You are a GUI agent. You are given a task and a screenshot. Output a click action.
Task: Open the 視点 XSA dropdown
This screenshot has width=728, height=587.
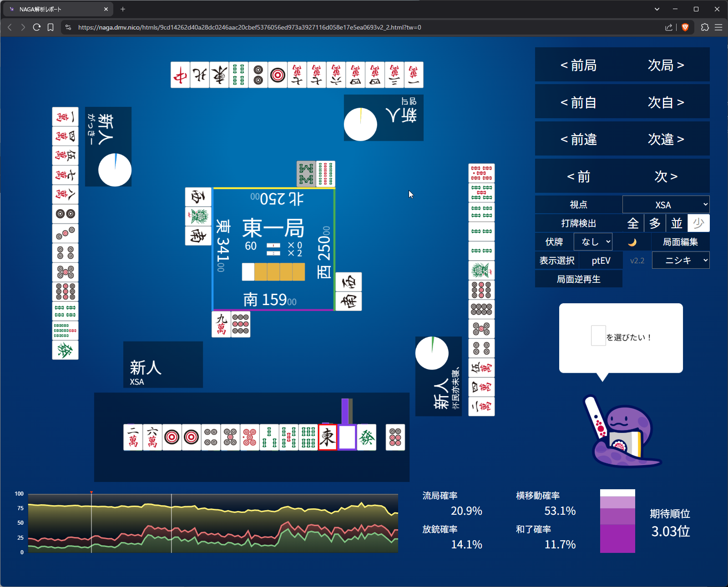[666, 205]
